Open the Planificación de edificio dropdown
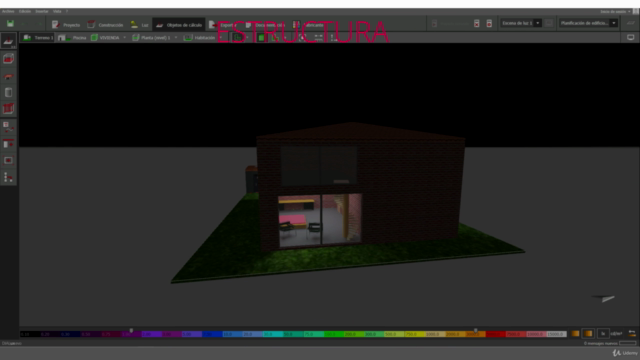Viewport: 640px width, 360px height. [588, 23]
